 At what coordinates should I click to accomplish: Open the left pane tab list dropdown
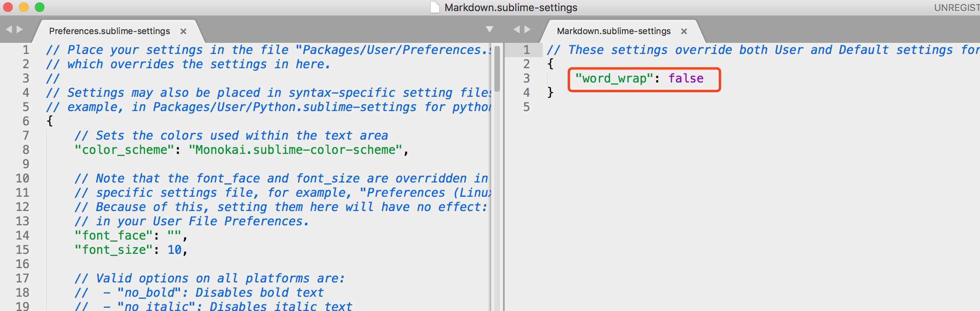[490, 29]
